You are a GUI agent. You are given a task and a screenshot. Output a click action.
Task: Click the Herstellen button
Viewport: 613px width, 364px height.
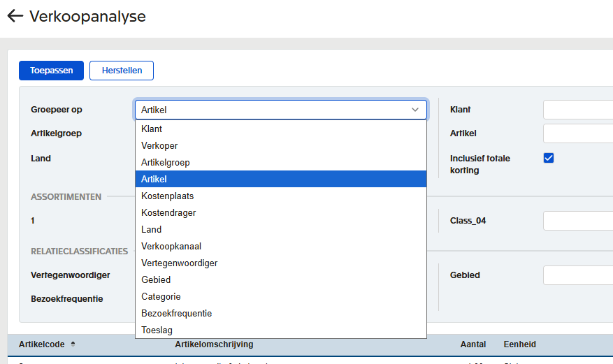point(122,71)
